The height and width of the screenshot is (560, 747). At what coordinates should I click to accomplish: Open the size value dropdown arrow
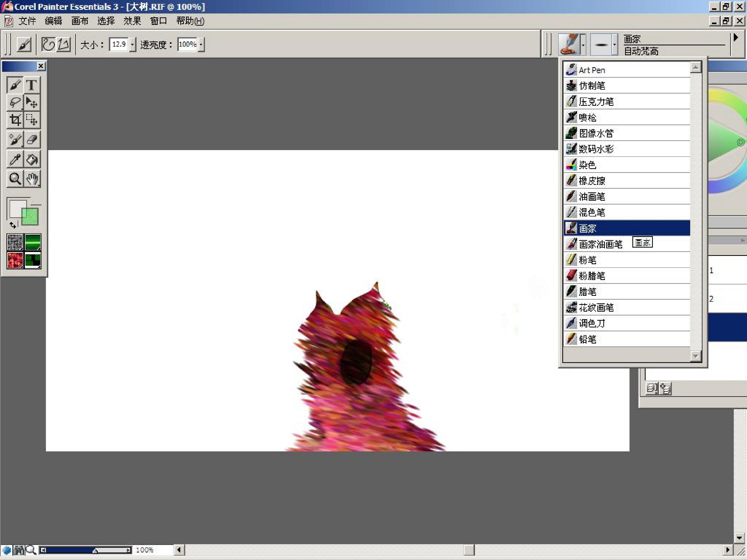click(132, 44)
